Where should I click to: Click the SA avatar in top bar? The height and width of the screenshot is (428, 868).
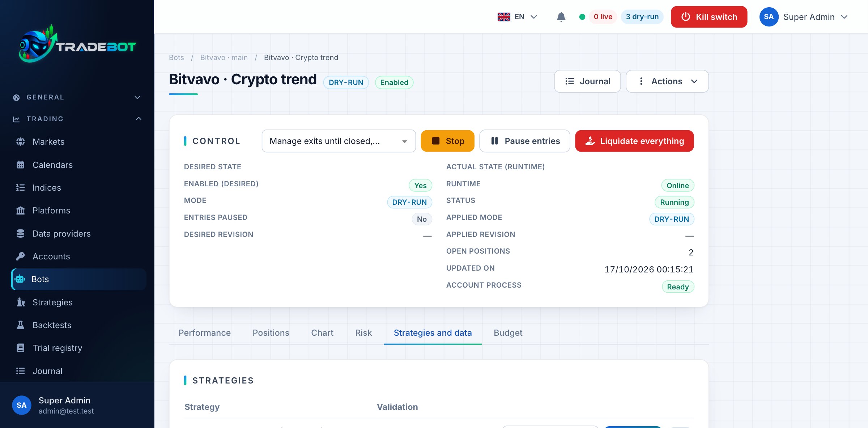[769, 17]
